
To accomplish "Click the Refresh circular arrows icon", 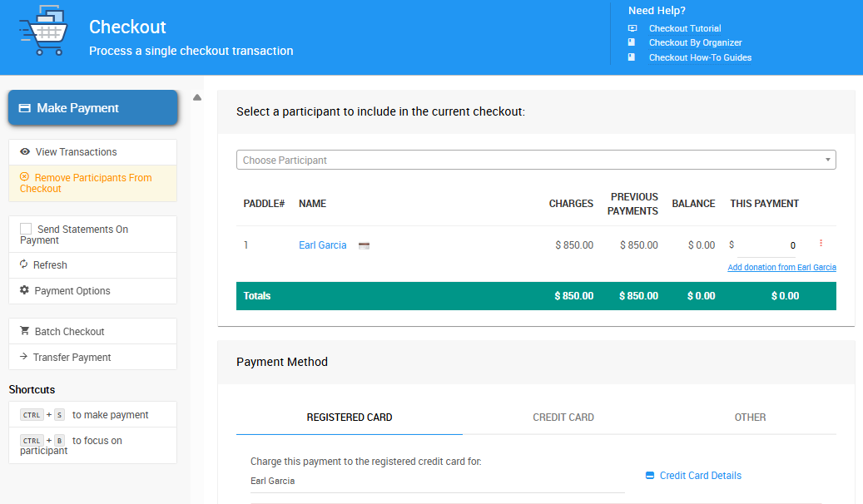I will tap(22, 265).
